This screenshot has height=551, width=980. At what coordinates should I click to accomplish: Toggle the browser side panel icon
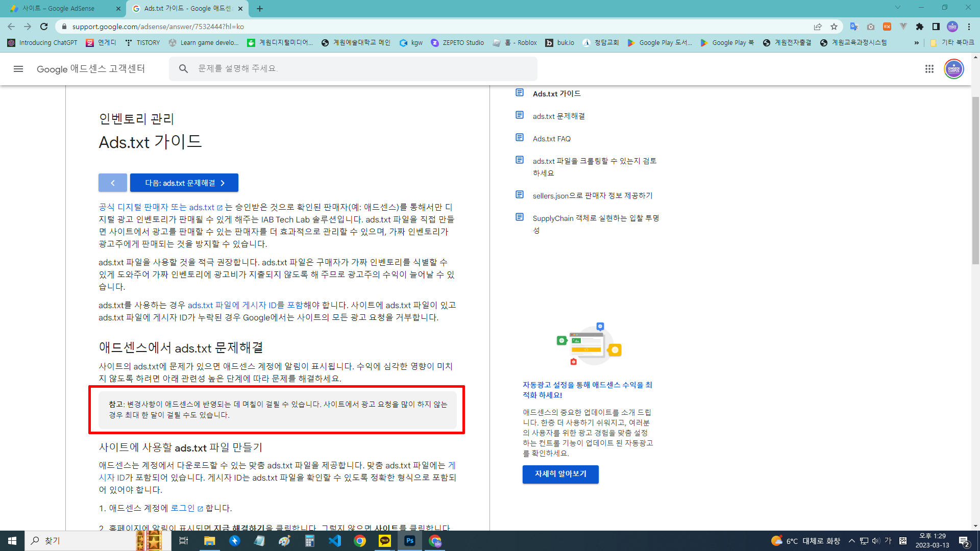[x=936, y=27]
